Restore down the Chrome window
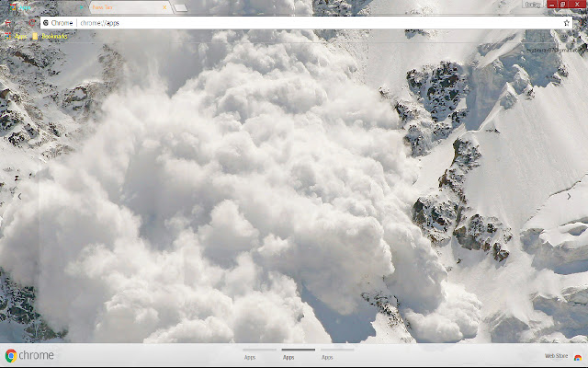The image size is (588, 368). tap(562, 4)
